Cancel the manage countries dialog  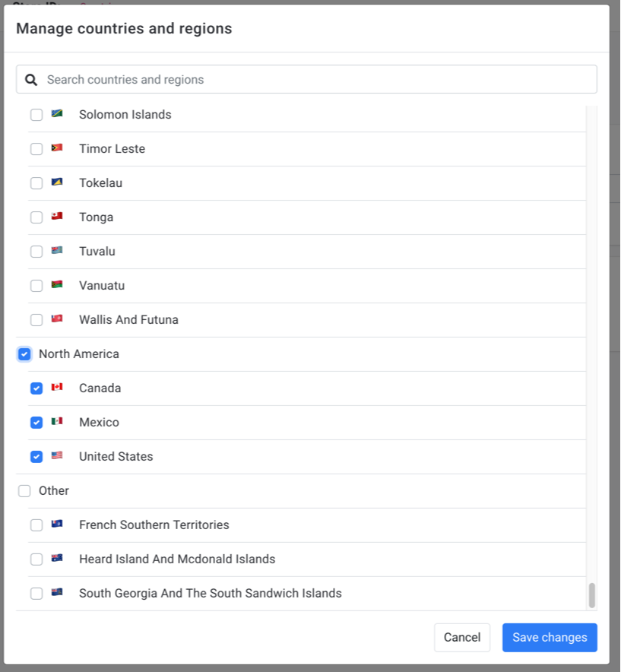(x=462, y=637)
